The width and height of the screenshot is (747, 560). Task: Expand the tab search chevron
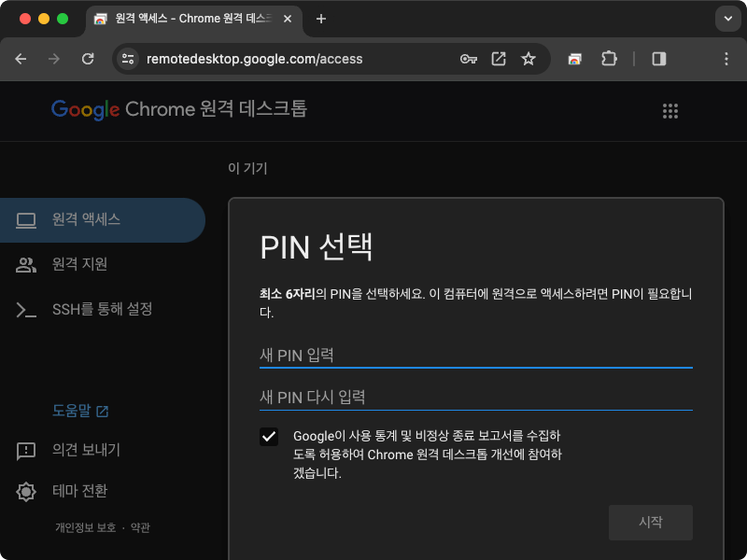[726, 19]
